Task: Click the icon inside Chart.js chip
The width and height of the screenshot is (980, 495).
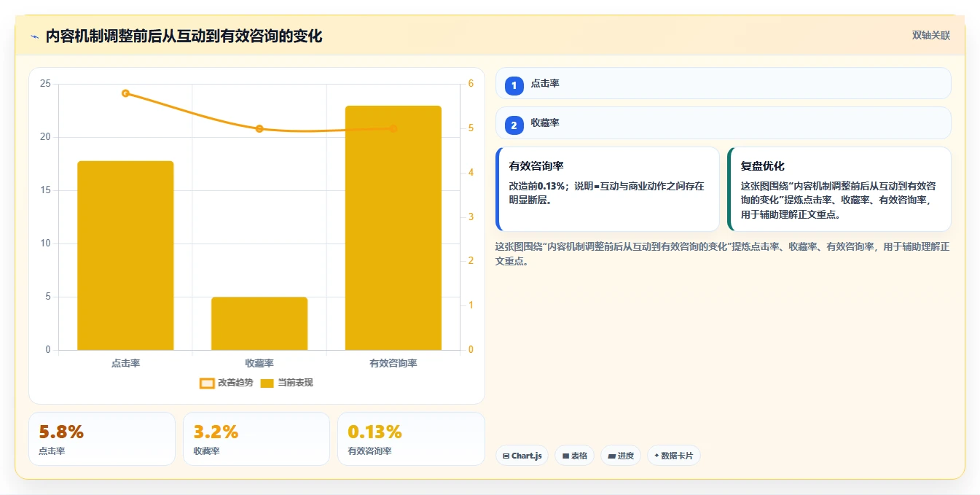Action: pyautogui.click(x=506, y=456)
